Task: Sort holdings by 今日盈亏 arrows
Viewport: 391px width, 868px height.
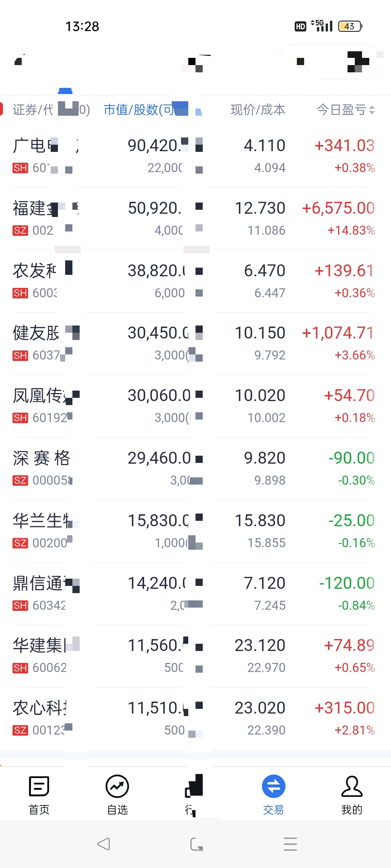Action: [x=372, y=110]
